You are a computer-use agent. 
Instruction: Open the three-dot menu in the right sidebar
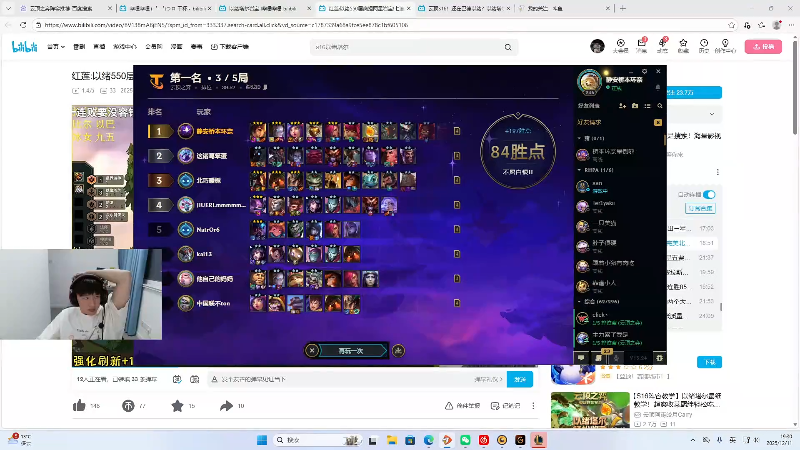click(x=717, y=172)
